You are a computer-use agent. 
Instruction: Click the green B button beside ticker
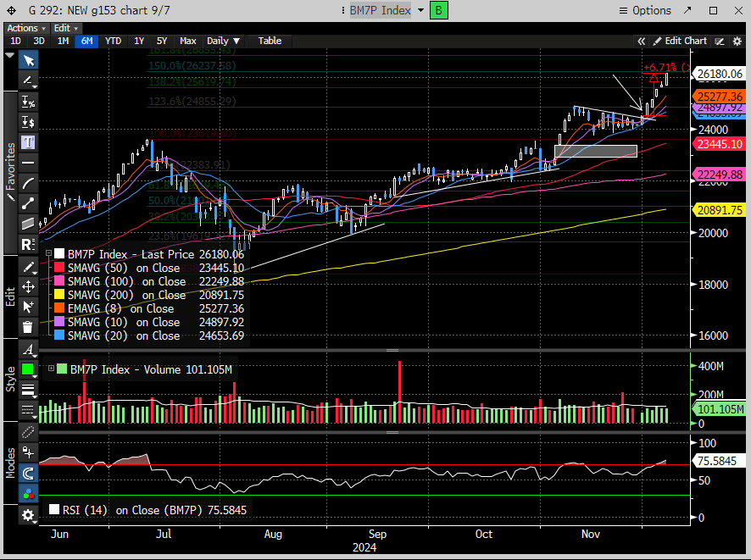coord(439,10)
